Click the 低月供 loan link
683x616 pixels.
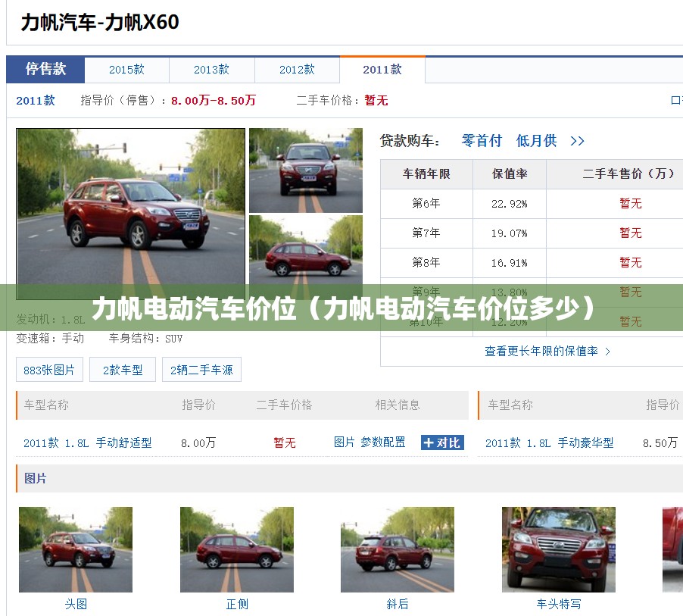pyautogui.click(x=536, y=141)
